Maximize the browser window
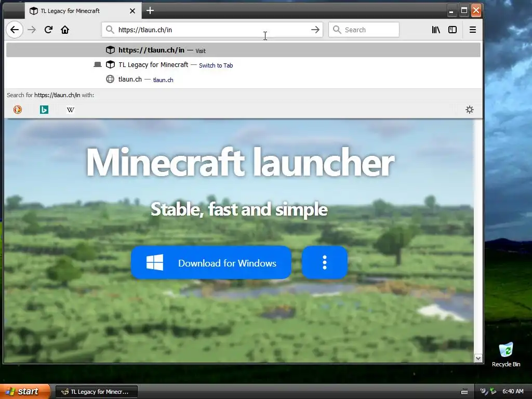The width and height of the screenshot is (532, 399). click(464, 11)
